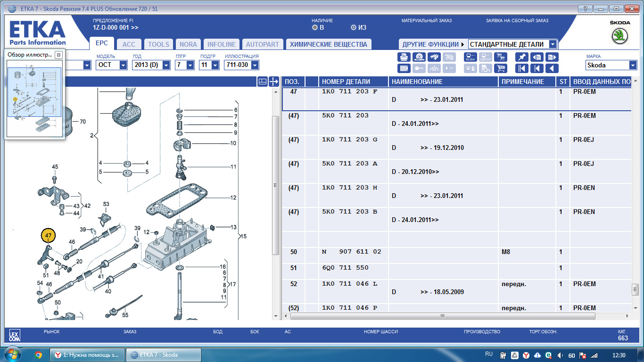The image size is (644, 362).
Task: Select part row '1K0 711 046 L'
Action: tap(456, 291)
